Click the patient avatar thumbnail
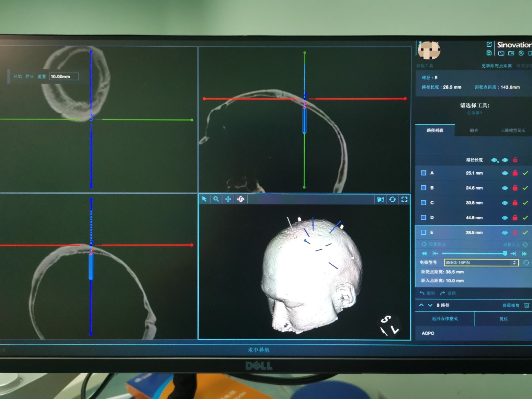This screenshot has width=532, height=399. [429, 50]
